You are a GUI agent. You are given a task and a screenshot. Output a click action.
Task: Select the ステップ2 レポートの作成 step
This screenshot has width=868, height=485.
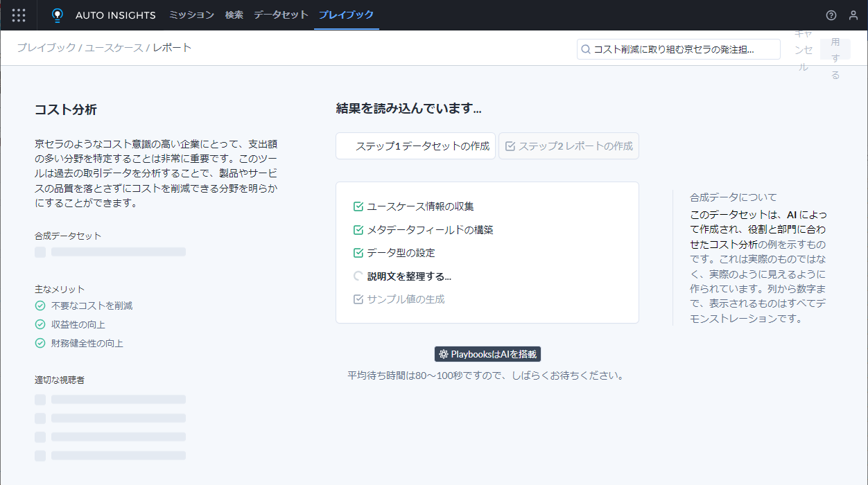point(568,146)
